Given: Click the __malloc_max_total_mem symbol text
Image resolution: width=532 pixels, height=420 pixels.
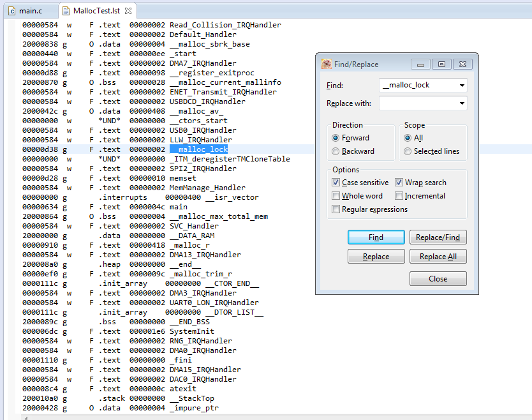Looking at the screenshot, I should 219,216.
